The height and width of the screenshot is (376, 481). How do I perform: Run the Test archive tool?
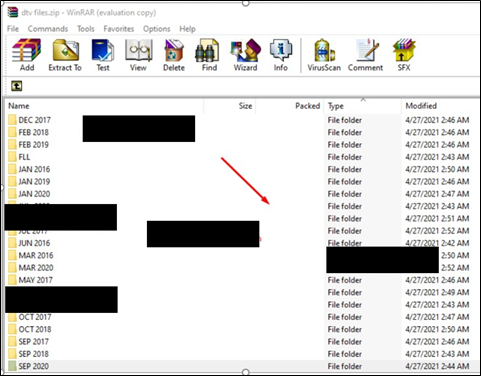tap(103, 55)
